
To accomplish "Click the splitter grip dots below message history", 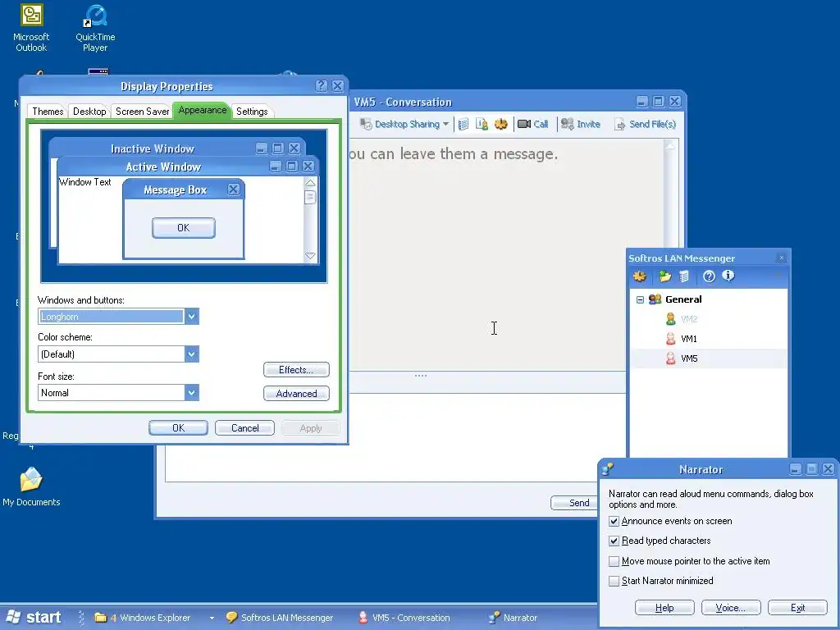I will (x=421, y=376).
